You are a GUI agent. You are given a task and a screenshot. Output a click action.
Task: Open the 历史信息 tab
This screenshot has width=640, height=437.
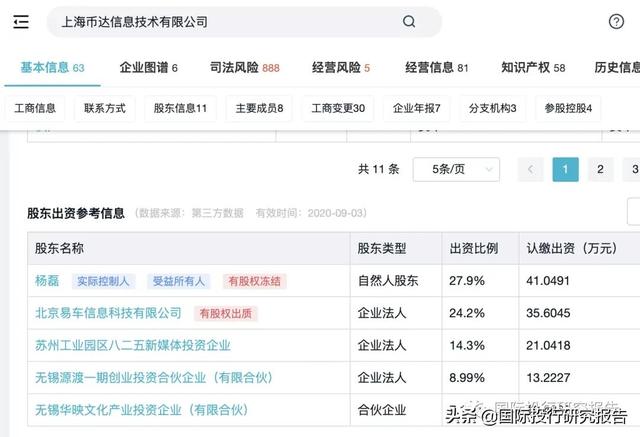(617, 67)
